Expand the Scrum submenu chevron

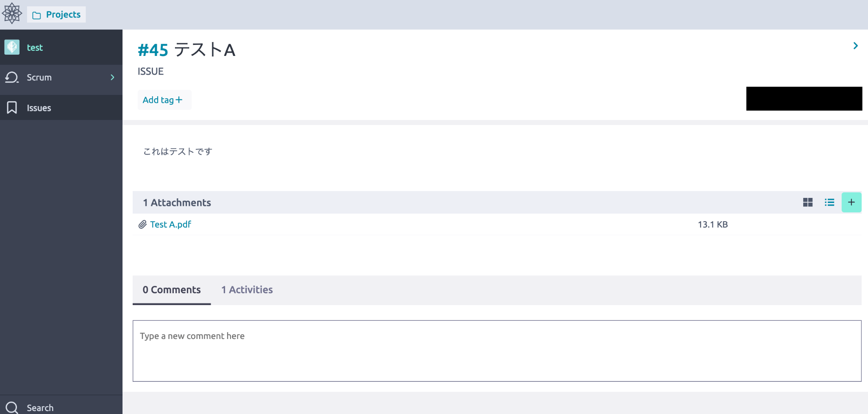tap(112, 77)
